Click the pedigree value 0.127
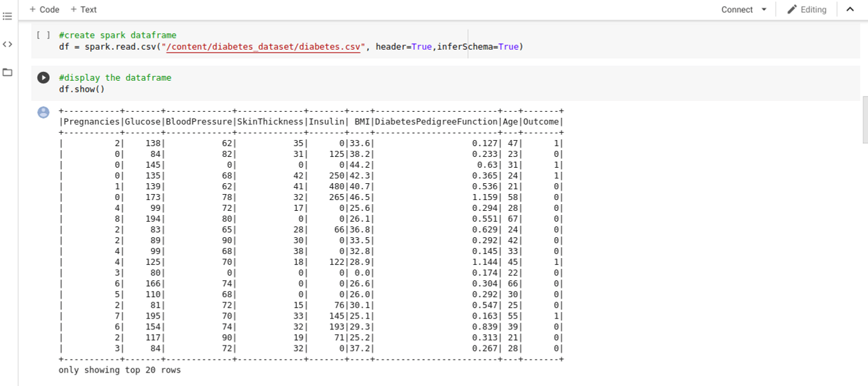The height and width of the screenshot is (386, 868). coord(486,143)
